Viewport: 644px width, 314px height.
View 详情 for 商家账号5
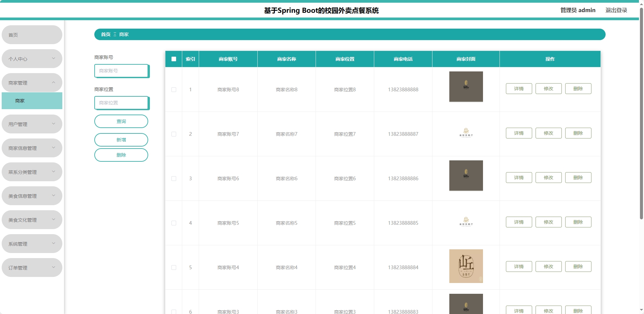tap(519, 222)
